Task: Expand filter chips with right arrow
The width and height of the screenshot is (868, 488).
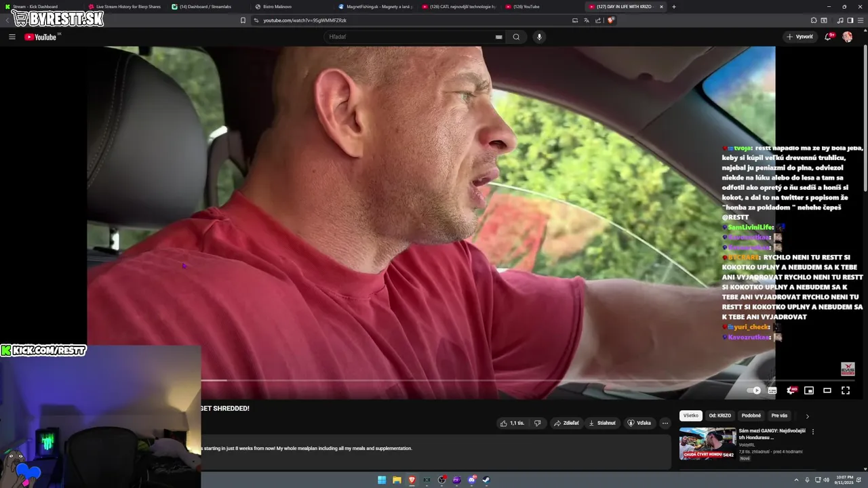Action: (807, 416)
